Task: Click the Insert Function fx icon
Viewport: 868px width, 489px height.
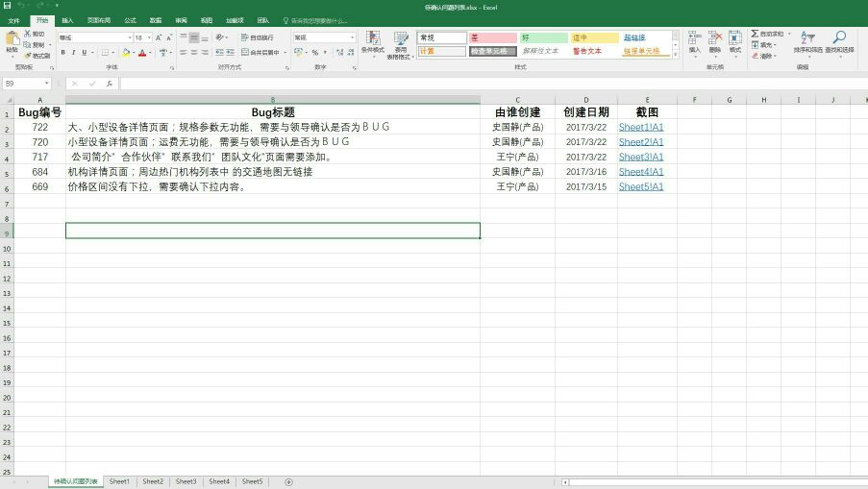Action: click(x=110, y=84)
